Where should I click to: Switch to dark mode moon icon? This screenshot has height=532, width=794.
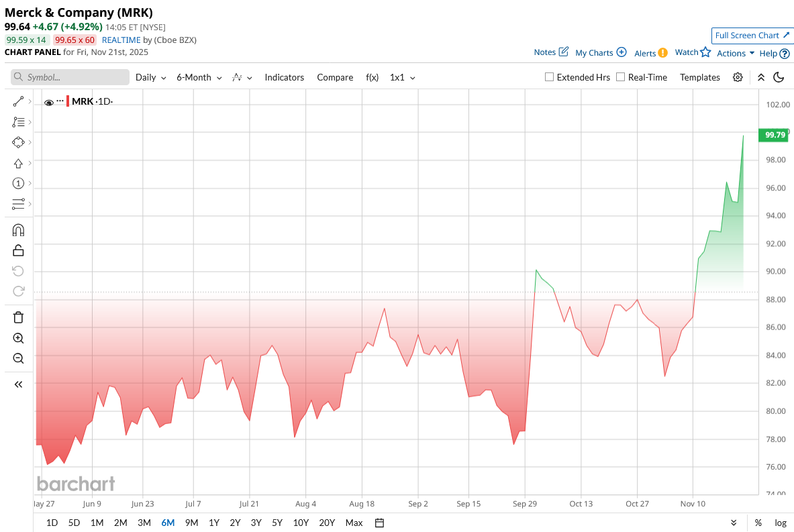click(779, 77)
